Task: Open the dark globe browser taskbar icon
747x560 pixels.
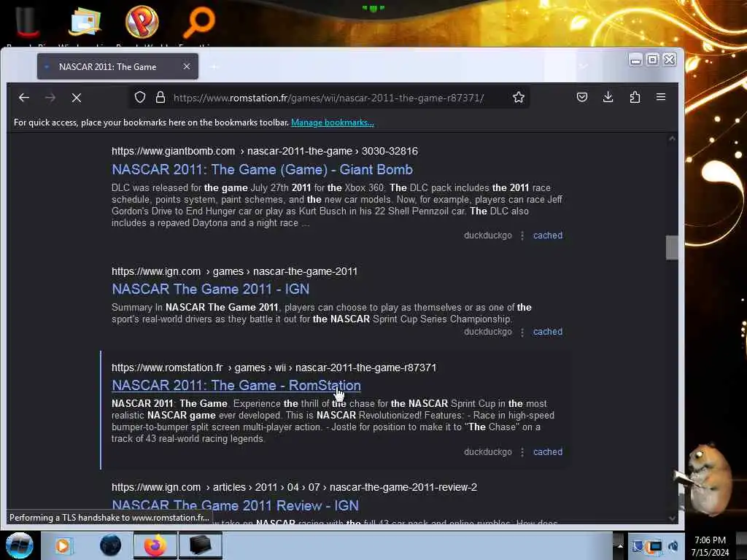Action: click(x=110, y=545)
